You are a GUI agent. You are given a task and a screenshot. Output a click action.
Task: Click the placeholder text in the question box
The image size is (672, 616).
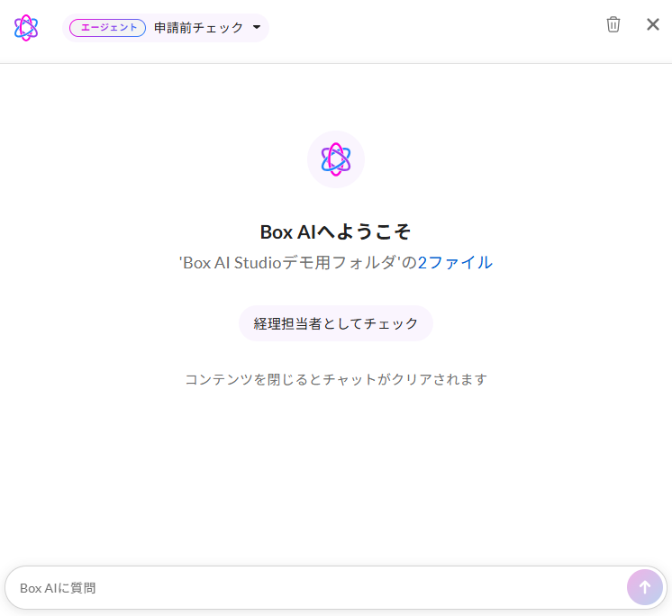coord(58,588)
